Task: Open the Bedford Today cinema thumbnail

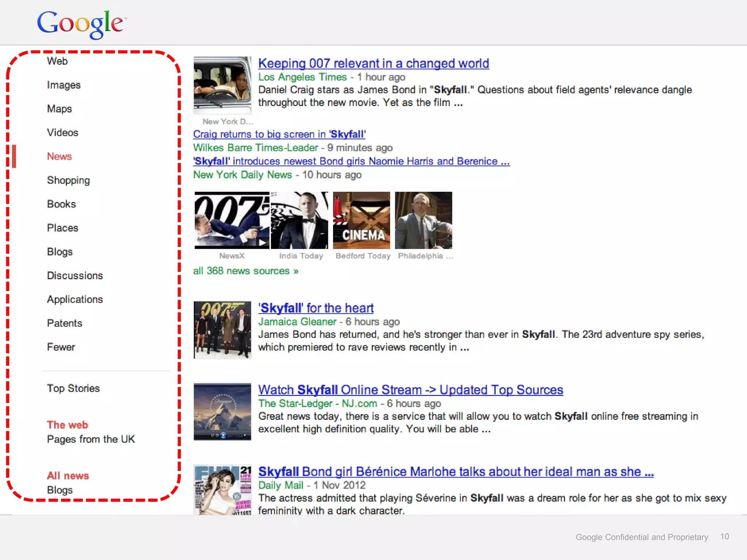Action: click(361, 220)
